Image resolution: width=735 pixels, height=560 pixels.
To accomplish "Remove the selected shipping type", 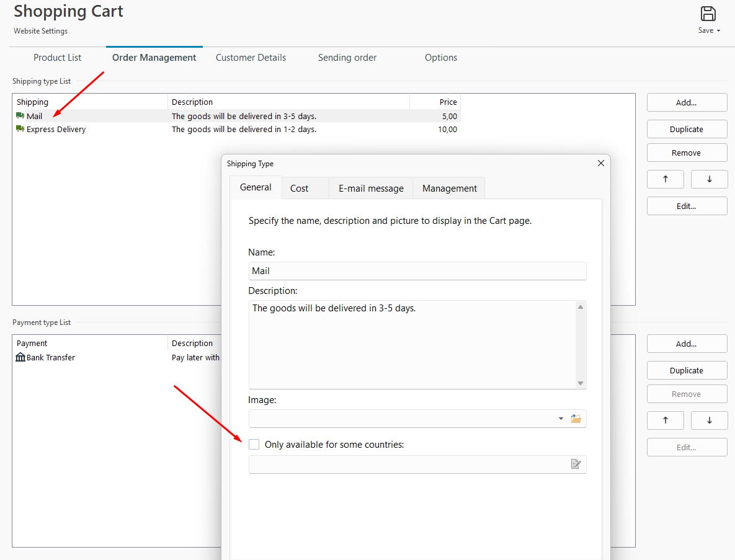I will 687,153.
